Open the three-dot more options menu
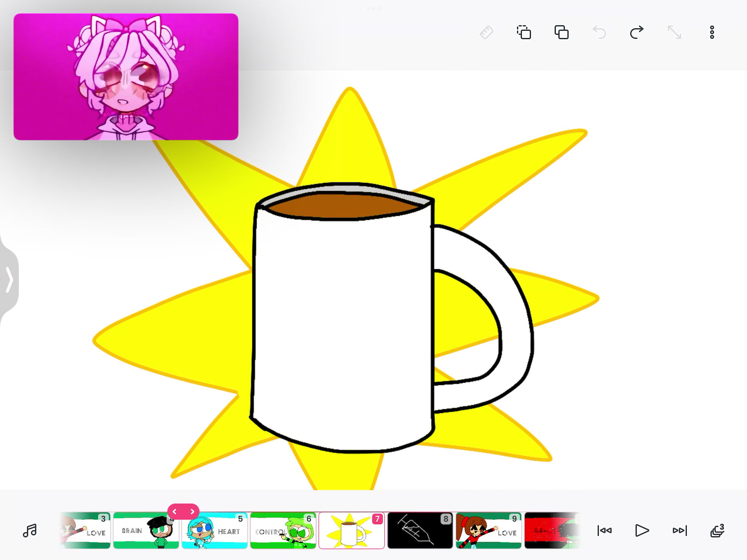The width and height of the screenshot is (747, 560). 712,32
